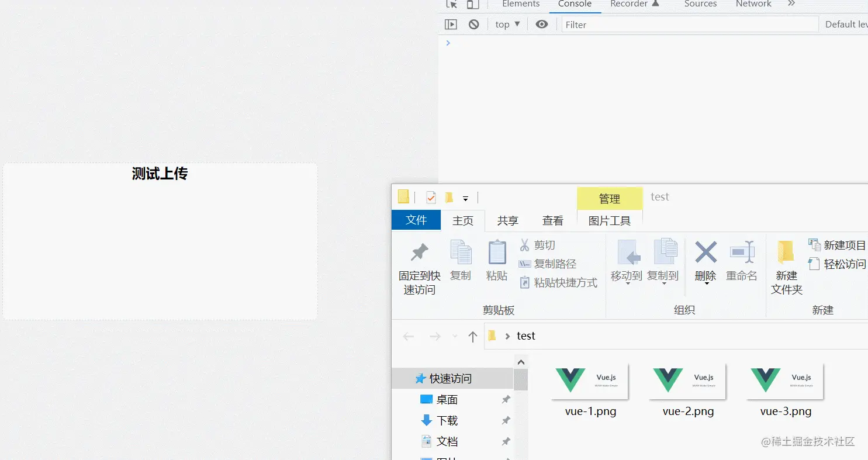The image size is (868, 460).
Task: Click the 粘贴 clipboard icon in ribbon
Action: 497,253
